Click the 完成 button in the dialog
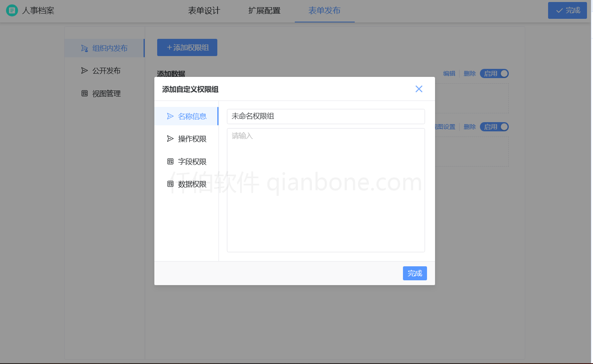 [x=415, y=273]
